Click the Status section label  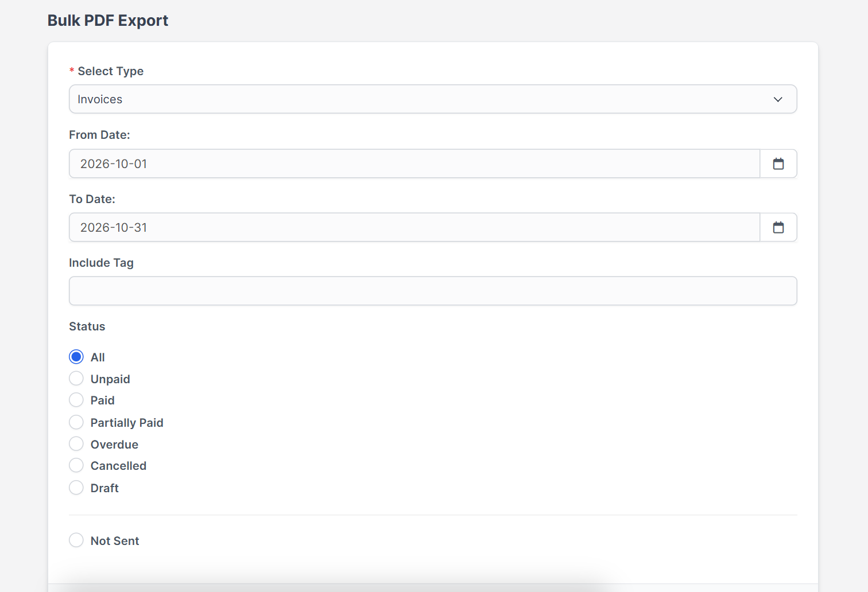coord(87,326)
